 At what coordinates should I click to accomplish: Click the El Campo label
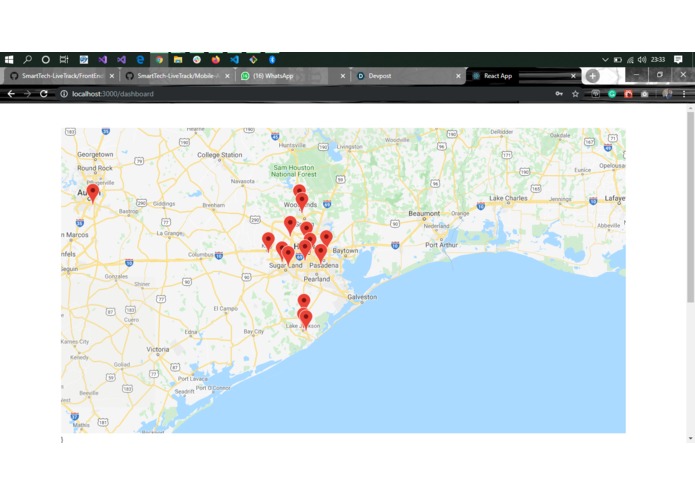coord(226,308)
